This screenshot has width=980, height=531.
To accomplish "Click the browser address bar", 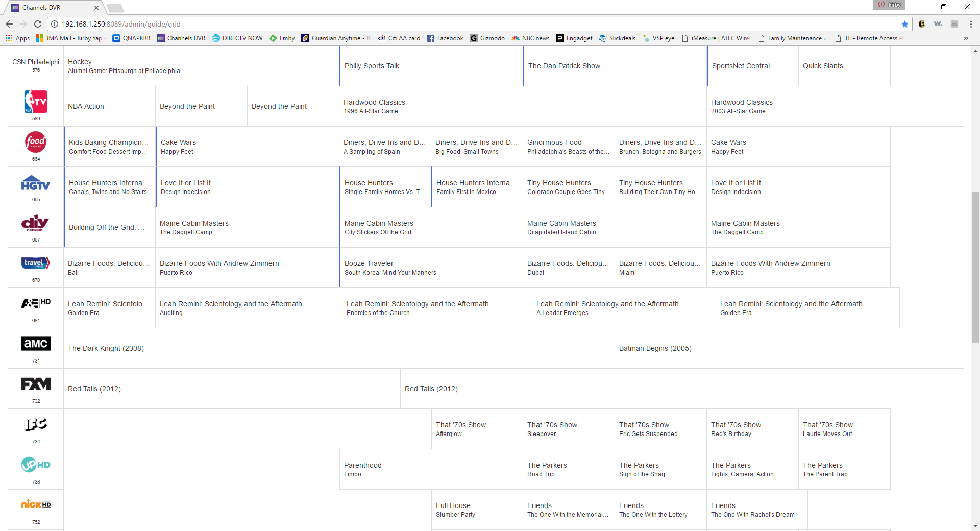I will [x=459, y=24].
